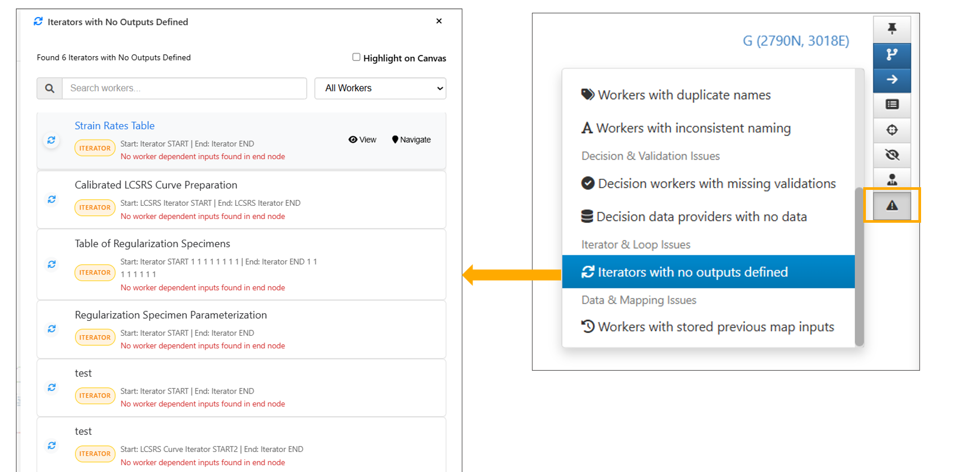Viewport: 980px width, 472px height.
Task: Click Navigate on Strain Rates Table row
Action: click(x=411, y=140)
